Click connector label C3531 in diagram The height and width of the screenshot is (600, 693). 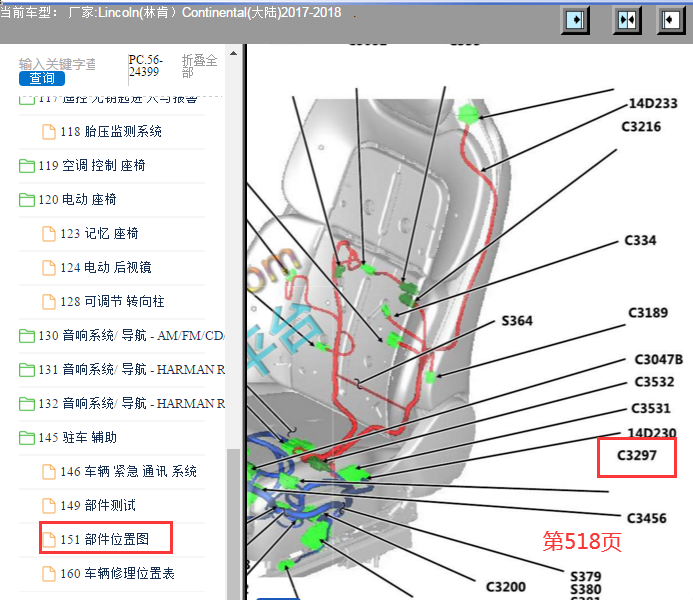tap(651, 408)
